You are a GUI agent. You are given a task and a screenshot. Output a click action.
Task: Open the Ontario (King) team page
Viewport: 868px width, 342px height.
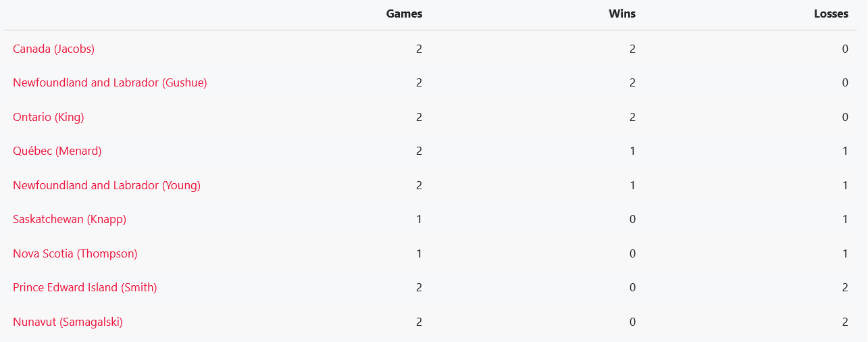click(48, 117)
